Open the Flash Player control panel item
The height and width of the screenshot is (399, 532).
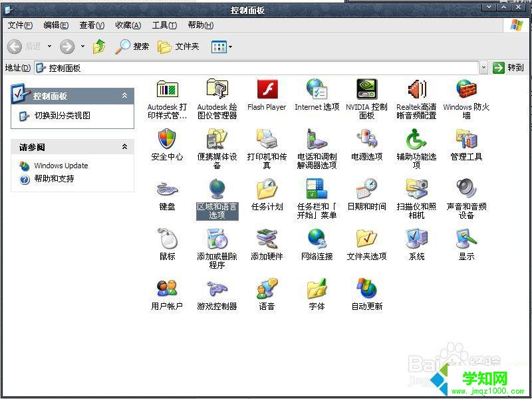pyautogui.click(x=267, y=95)
